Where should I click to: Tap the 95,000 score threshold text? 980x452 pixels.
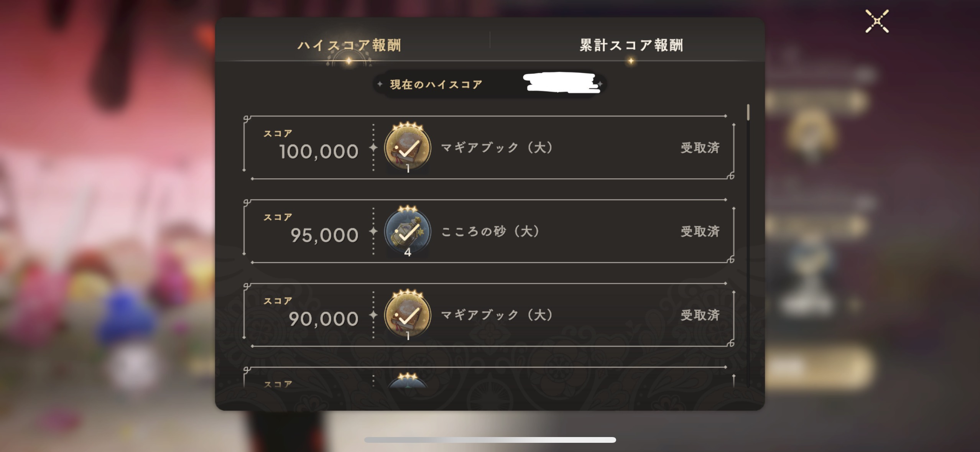(x=324, y=235)
